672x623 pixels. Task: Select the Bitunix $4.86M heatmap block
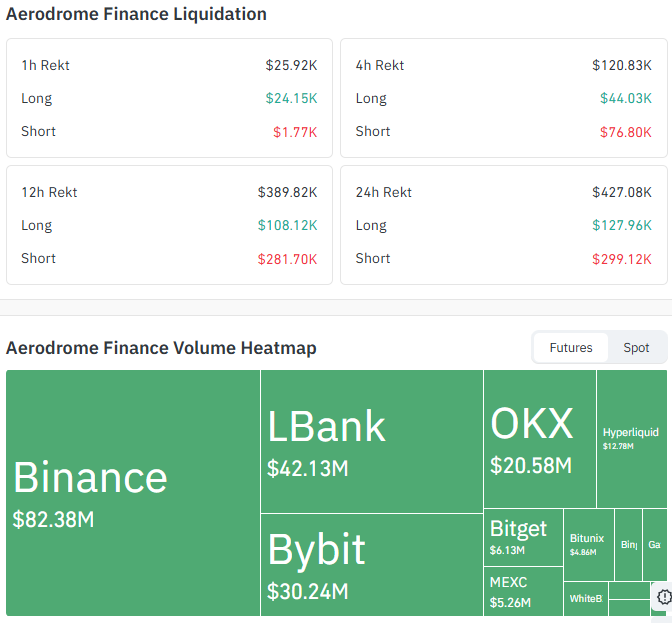[x=589, y=545]
